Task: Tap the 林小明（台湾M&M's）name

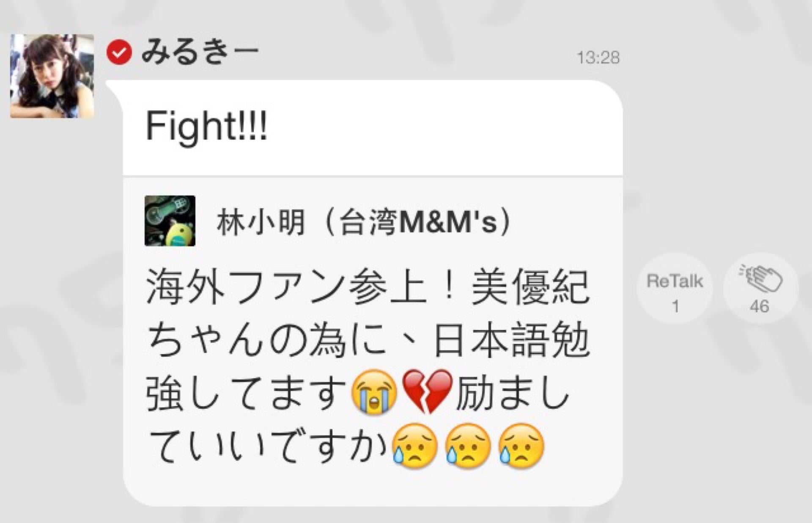Action: point(365,222)
